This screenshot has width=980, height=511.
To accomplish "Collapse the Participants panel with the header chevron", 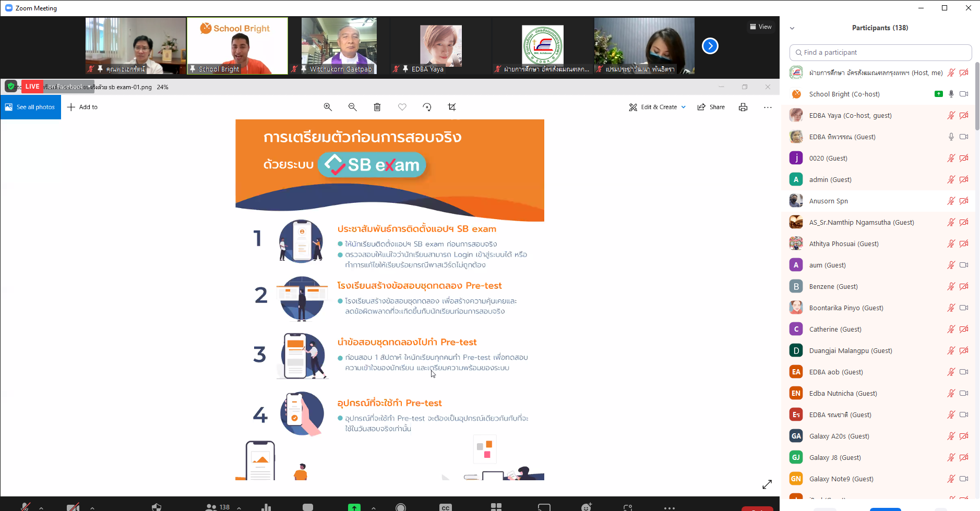I will pos(792,28).
